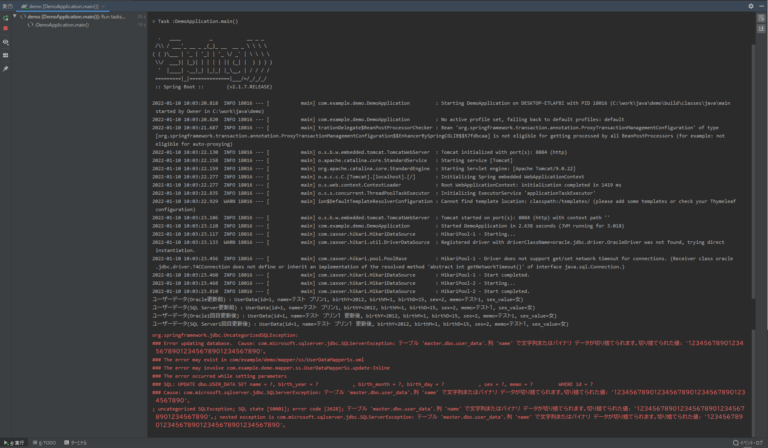
Task: Open the 実行 (Run) tool window tab
Action: click(14, 441)
